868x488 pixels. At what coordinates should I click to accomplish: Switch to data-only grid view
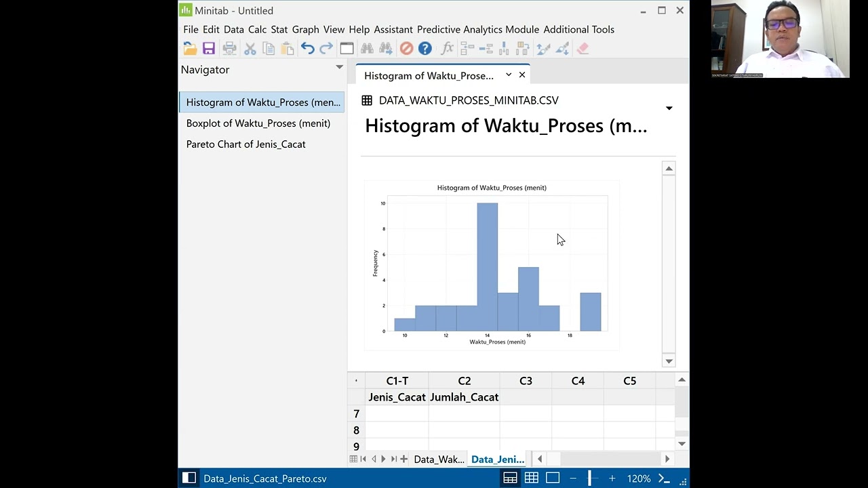click(532, 479)
